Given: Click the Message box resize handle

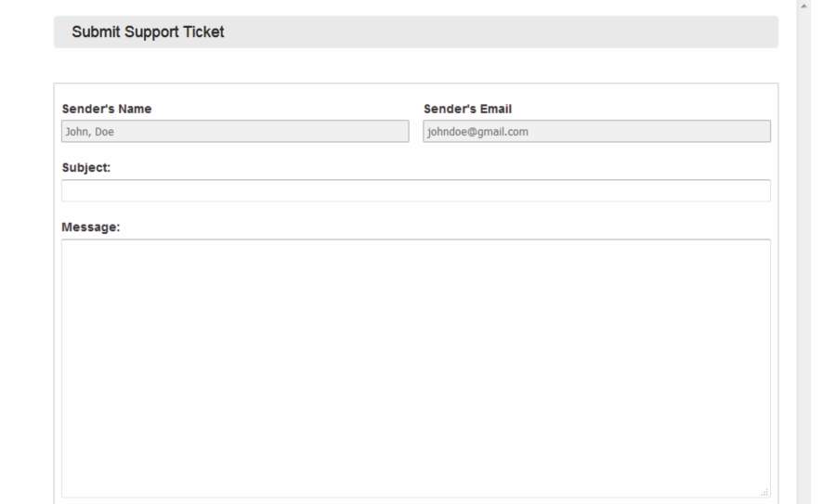Looking at the screenshot, I should [764, 492].
